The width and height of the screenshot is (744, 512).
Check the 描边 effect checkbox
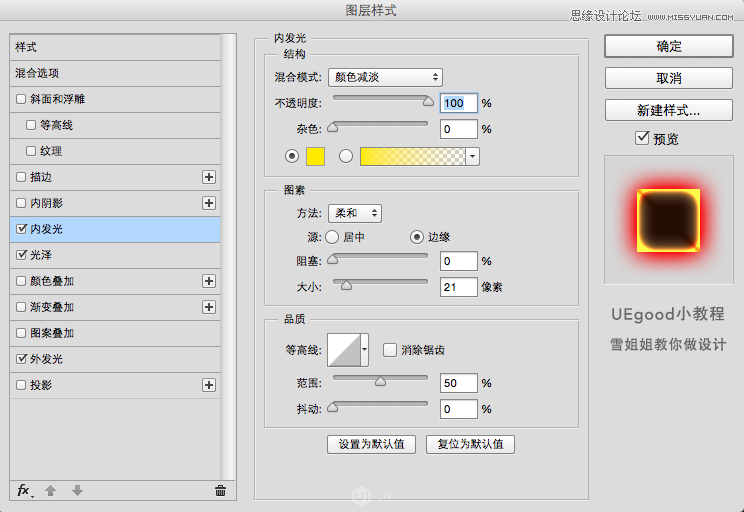(21, 177)
